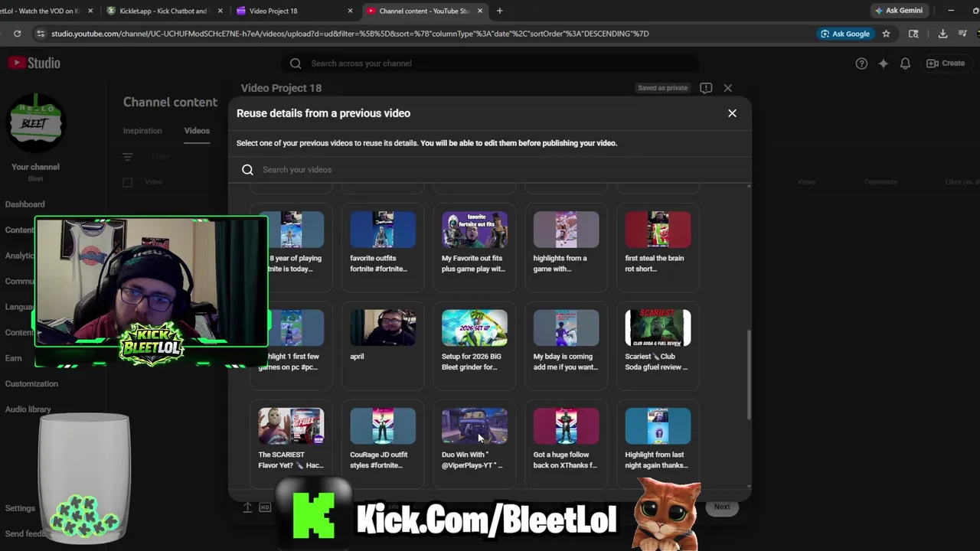Switch to the Inspiration tab

(142, 131)
